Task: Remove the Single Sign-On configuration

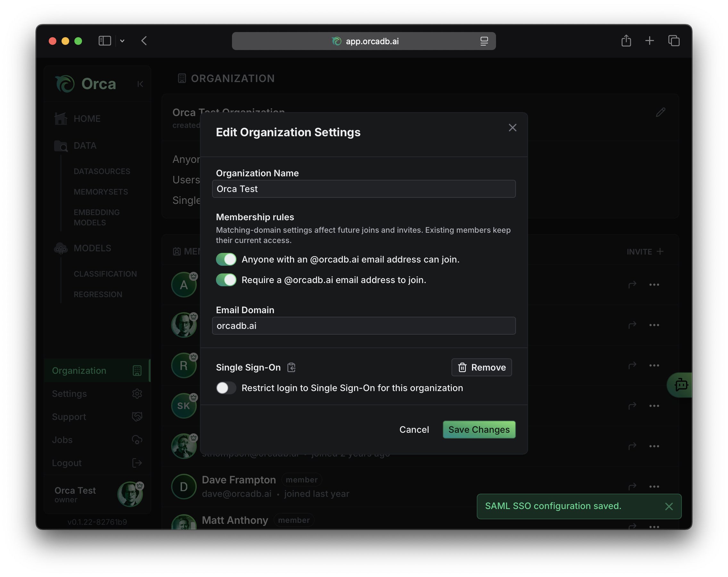Action: tap(482, 367)
